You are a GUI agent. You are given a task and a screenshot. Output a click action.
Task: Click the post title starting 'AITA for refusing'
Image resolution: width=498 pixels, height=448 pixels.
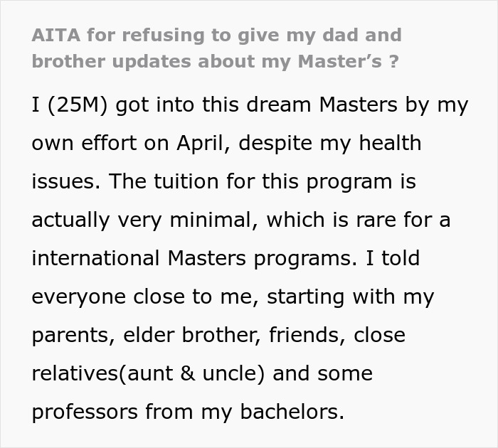click(x=216, y=48)
